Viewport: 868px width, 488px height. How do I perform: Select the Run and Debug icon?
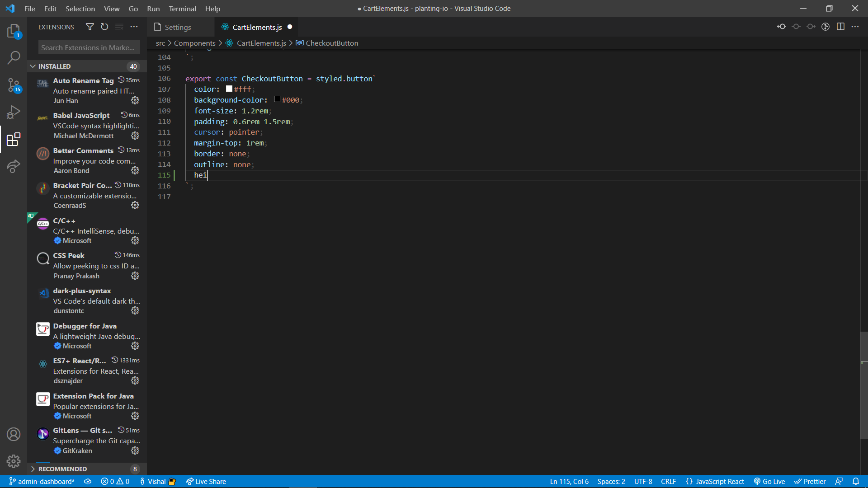(x=13, y=112)
